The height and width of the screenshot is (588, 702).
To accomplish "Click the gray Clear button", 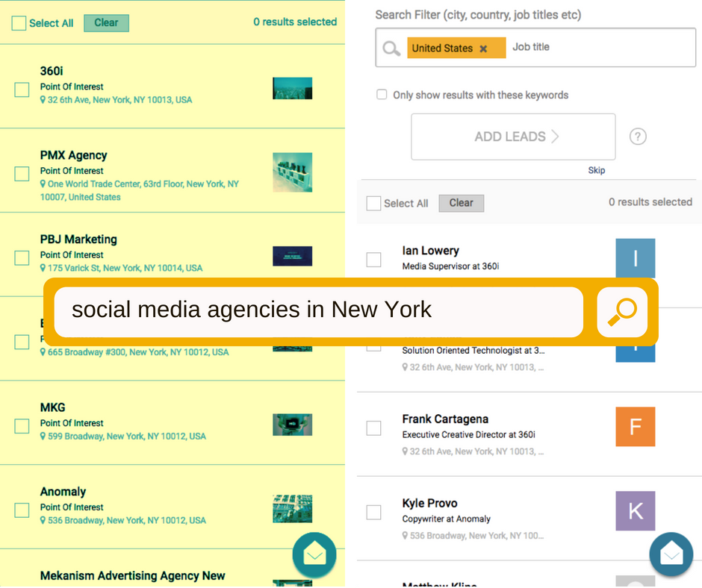I will [x=461, y=203].
